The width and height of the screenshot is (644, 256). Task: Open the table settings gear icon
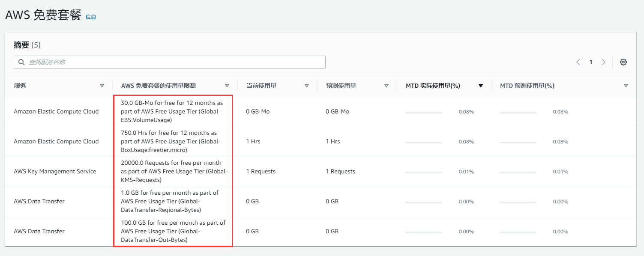(x=623, y=62)
